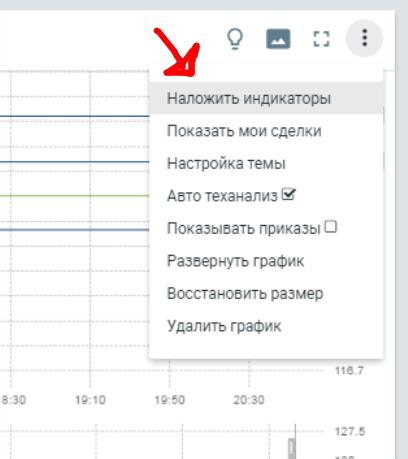Screen dimensions: 408x459
Task: Select Развернуть график option
Action: pos(266,261)
